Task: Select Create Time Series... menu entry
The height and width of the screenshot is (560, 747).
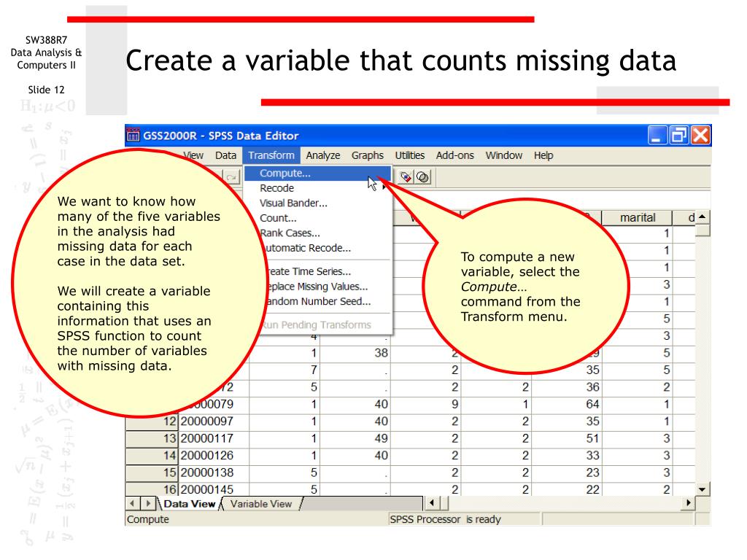Action: pos(328,271)
